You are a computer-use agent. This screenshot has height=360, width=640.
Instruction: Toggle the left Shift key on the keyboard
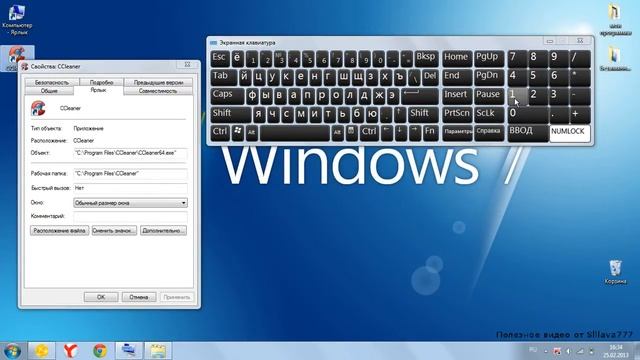pos(231,115)
